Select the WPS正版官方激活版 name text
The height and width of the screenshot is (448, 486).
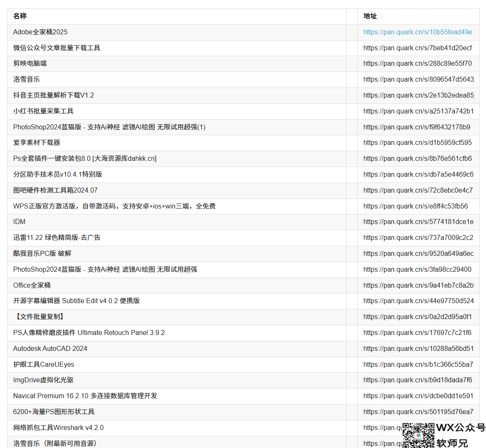[114, 206]
